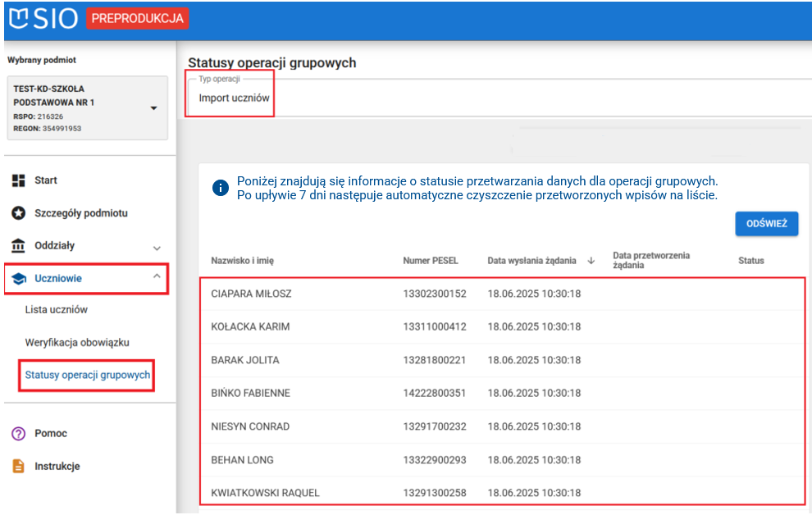Click the Nazwisko i imię column header
The image size is (812, 515).
[243, 261]
